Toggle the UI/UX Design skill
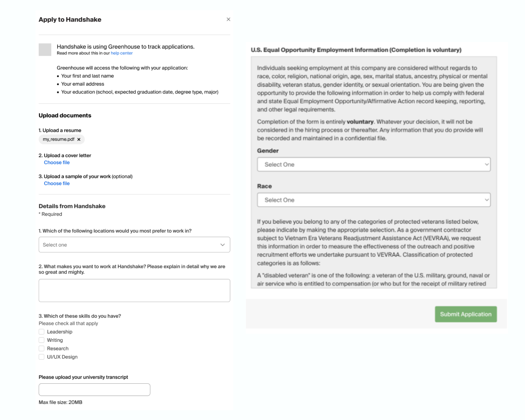This screenshot has width=525, height=420. [x=41, y=357]
